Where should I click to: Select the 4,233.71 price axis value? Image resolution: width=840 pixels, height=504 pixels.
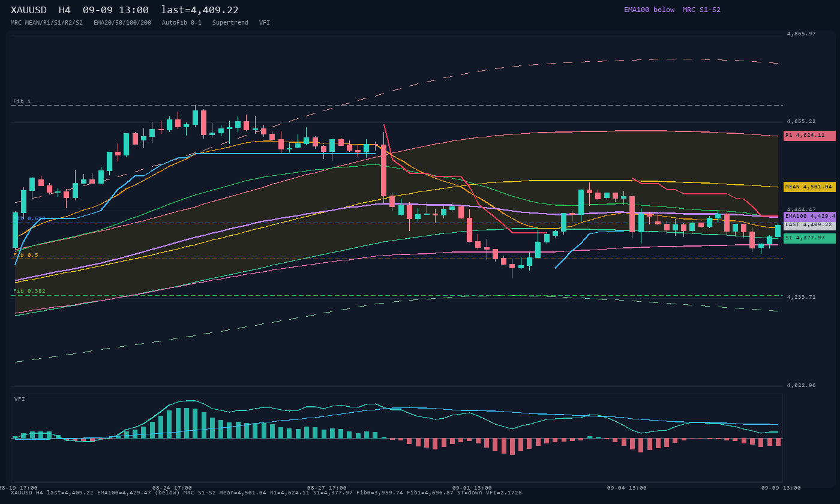802,297
